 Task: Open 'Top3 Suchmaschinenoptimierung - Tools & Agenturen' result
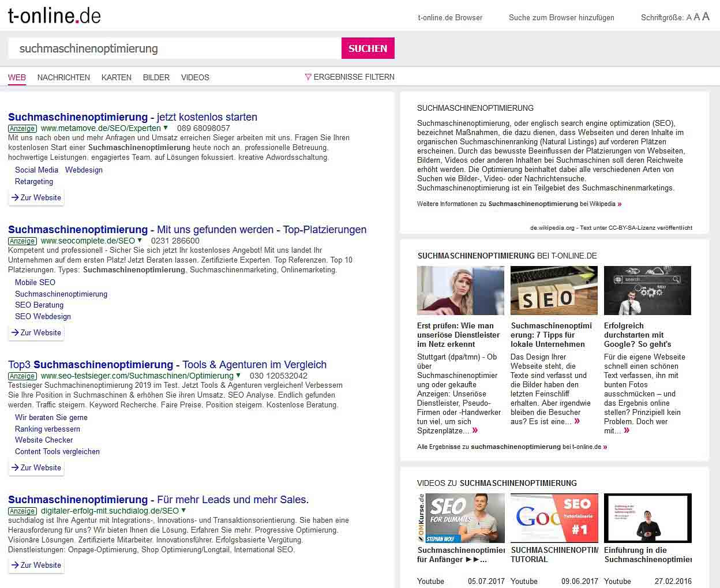[167, 365]
